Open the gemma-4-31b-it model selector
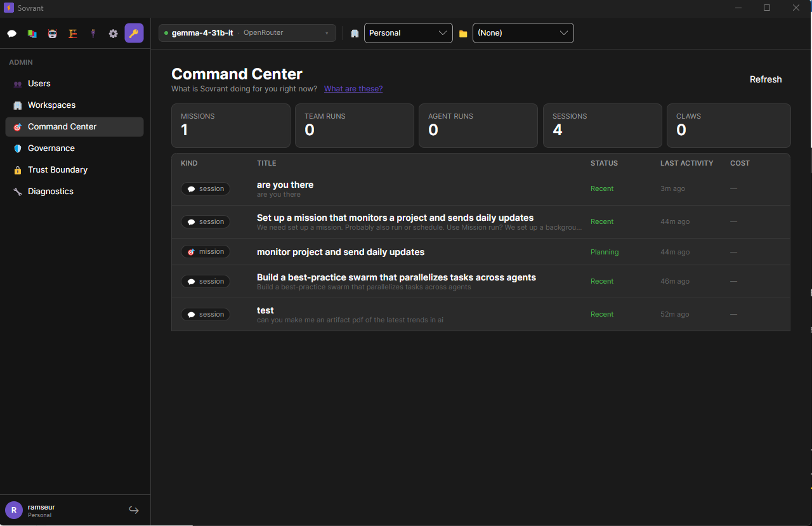The height and width of the screenshot is (526, 812). point(247,33)
